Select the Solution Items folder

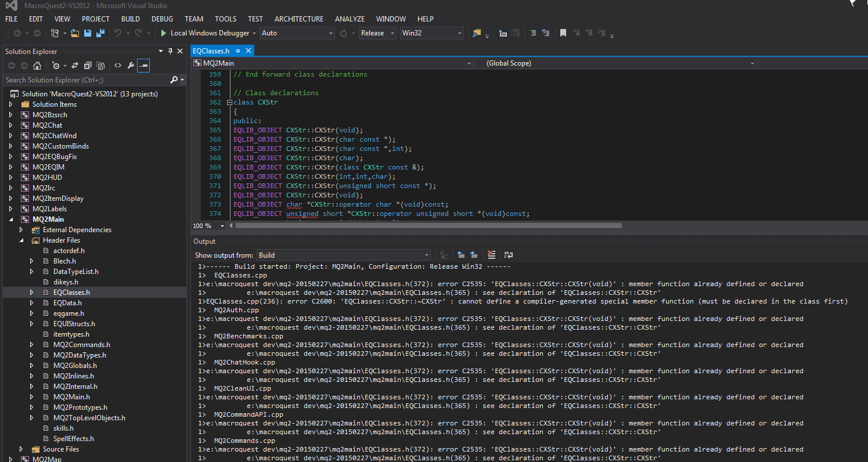[x=55, y=104]
